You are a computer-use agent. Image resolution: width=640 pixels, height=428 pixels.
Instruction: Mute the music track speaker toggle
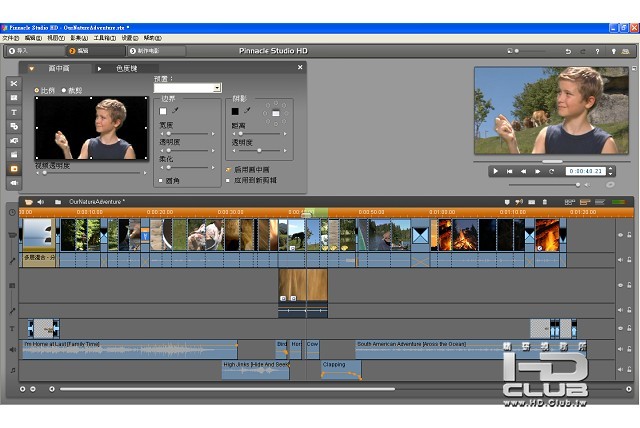621,370
